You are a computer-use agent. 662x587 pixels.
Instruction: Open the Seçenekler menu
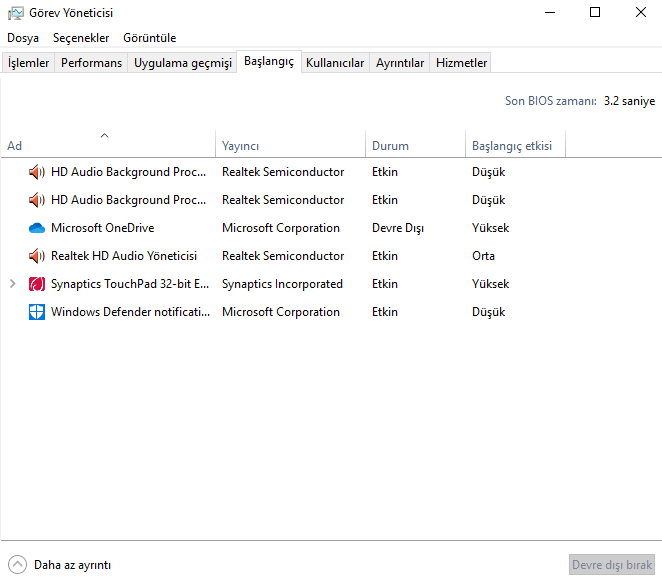tap(81, 38)
